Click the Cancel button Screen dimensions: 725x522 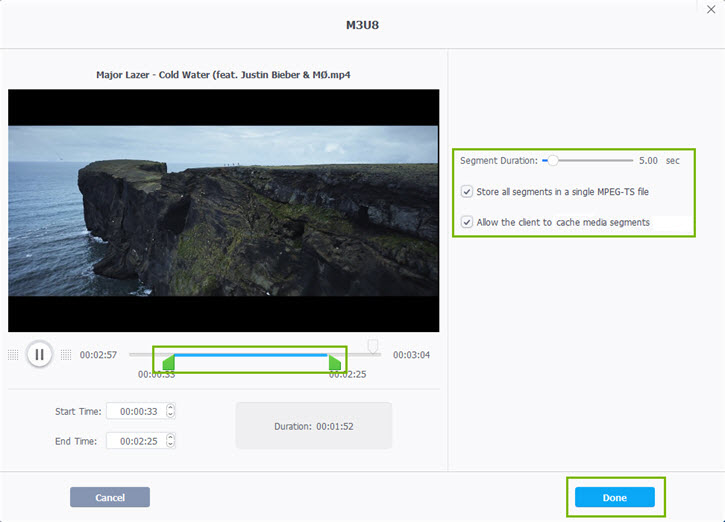pyautogui.click(x=110, y=497)
